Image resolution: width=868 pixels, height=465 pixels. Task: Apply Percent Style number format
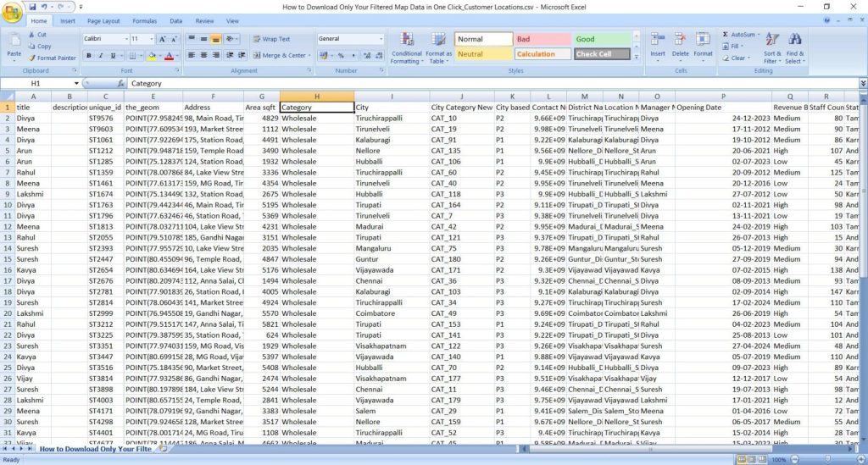point(341,55)
